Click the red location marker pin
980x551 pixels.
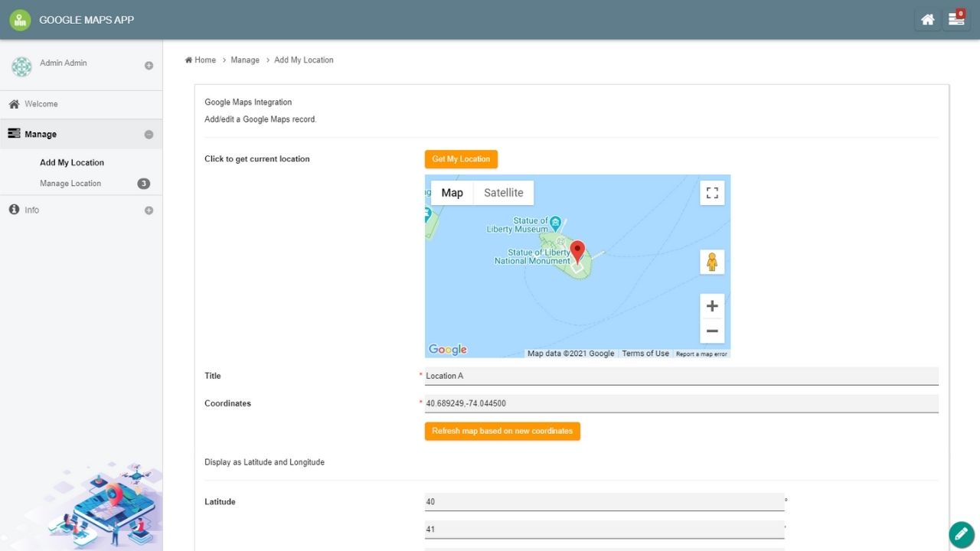tap(578, 253)
